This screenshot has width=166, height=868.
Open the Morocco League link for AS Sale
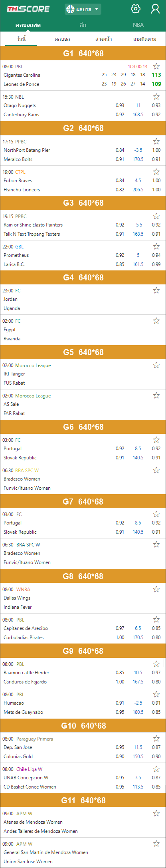pos(33,396)
